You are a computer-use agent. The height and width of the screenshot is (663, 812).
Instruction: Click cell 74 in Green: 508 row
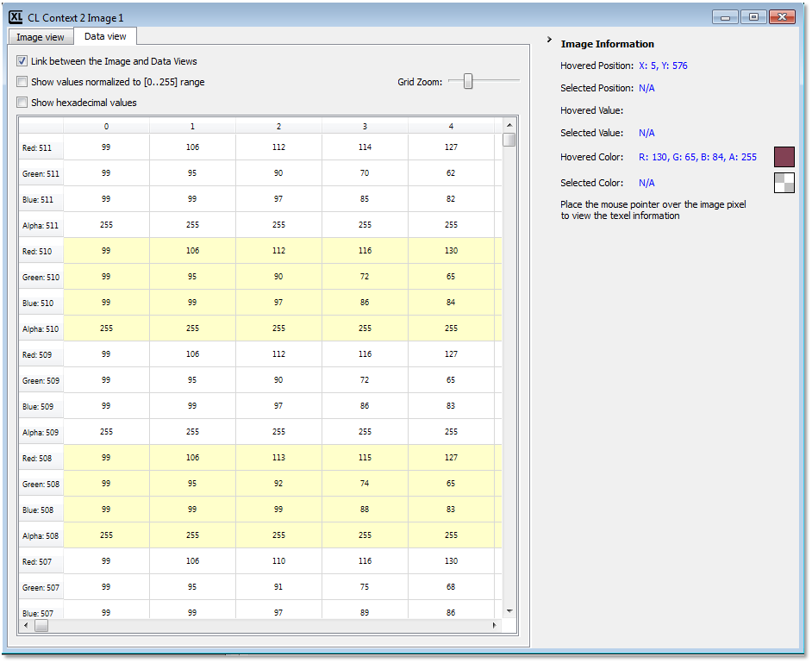365,484
